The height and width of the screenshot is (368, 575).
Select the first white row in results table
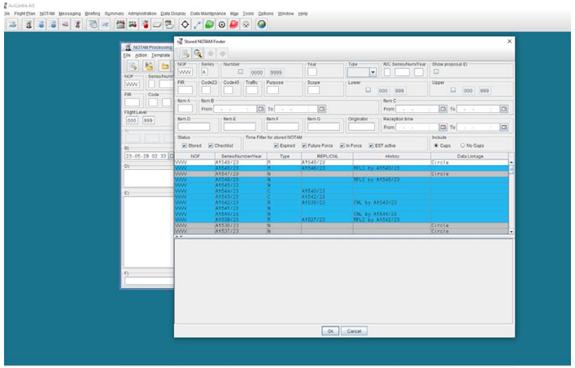coord(341,162)
